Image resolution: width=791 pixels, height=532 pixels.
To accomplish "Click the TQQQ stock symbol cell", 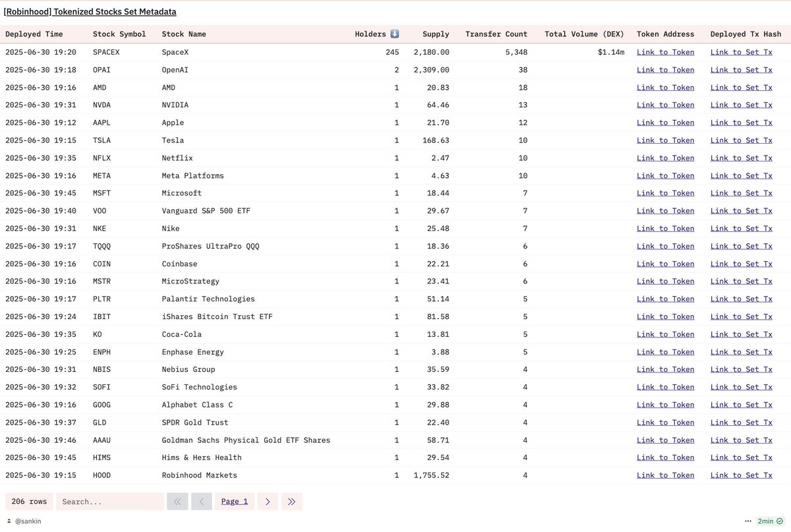I will click(102, 247).
